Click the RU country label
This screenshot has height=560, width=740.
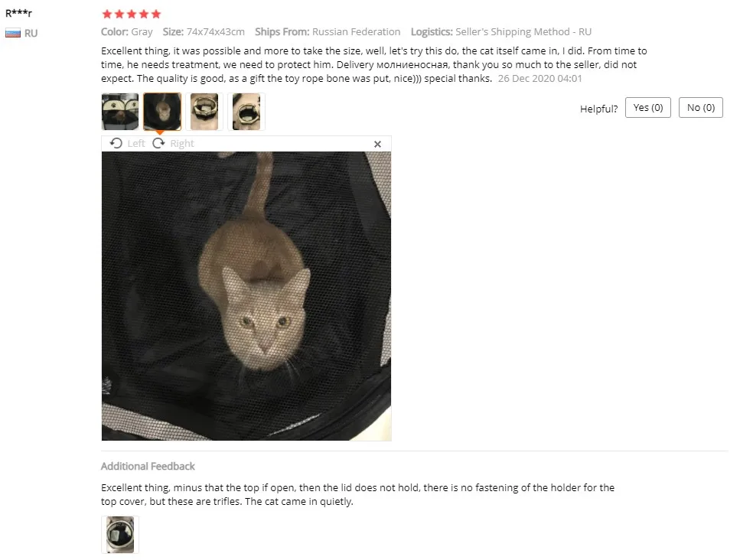pos(31,33)
